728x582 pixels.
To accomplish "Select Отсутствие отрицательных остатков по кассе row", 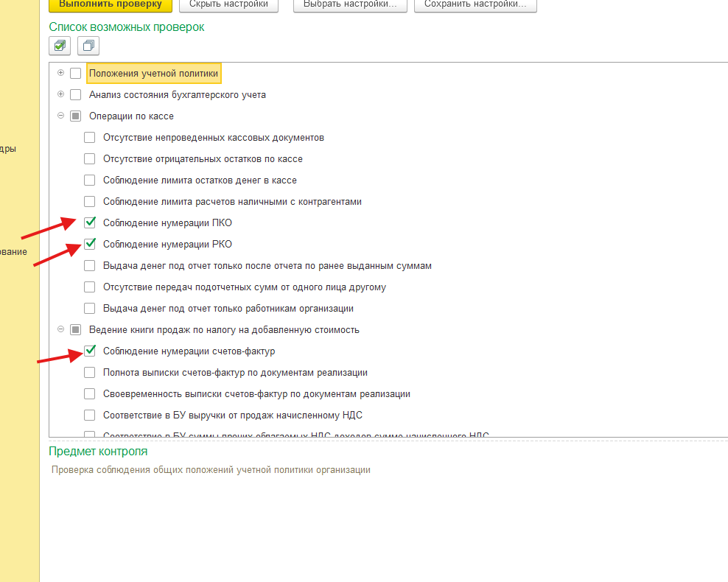I will coord(203,158).
